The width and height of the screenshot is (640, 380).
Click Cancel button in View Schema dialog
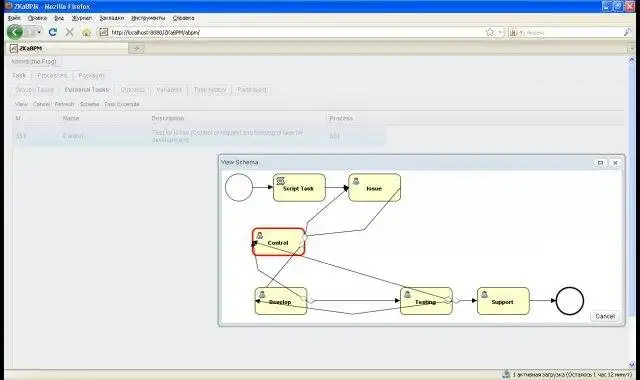tap(605, 316)
